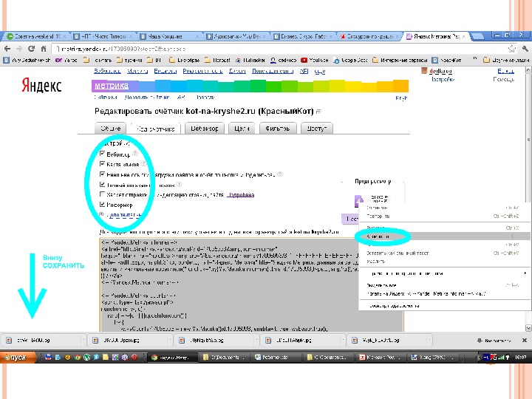Open the first browser tab
Screen dimensions: 532x399
(x=35, y=36)
